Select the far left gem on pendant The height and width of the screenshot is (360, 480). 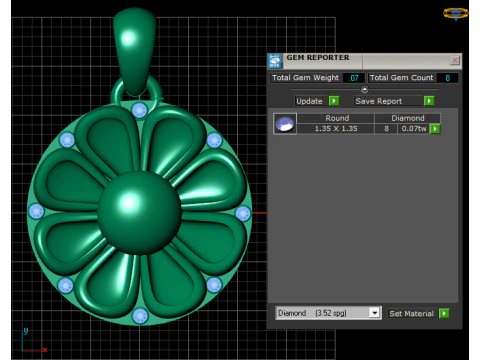[x=36, y=212]
